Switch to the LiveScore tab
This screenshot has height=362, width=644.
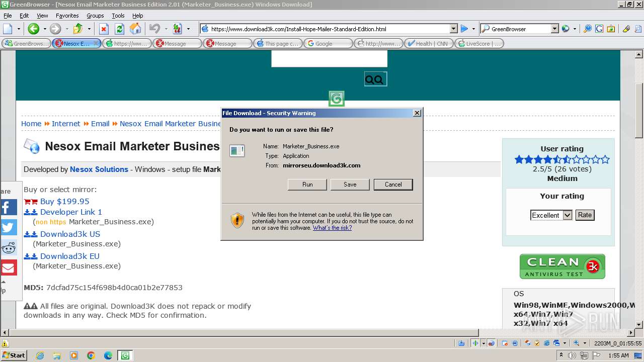point(478,44)
